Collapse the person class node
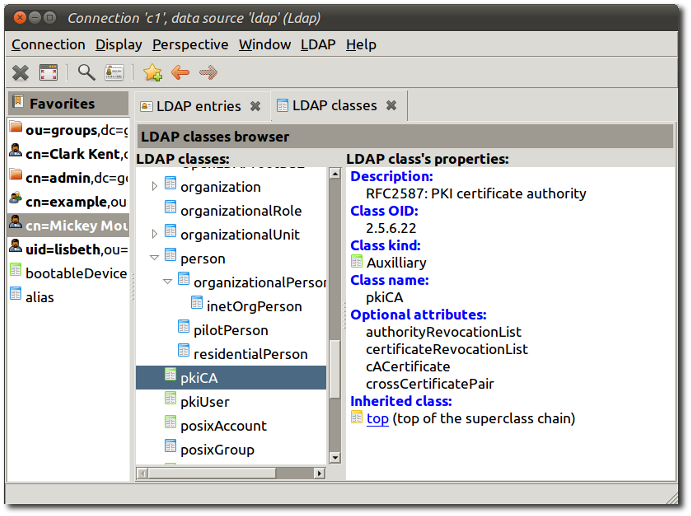Image resolution: width=691 pixels, height=516 pixels. (x=154, y=258)
